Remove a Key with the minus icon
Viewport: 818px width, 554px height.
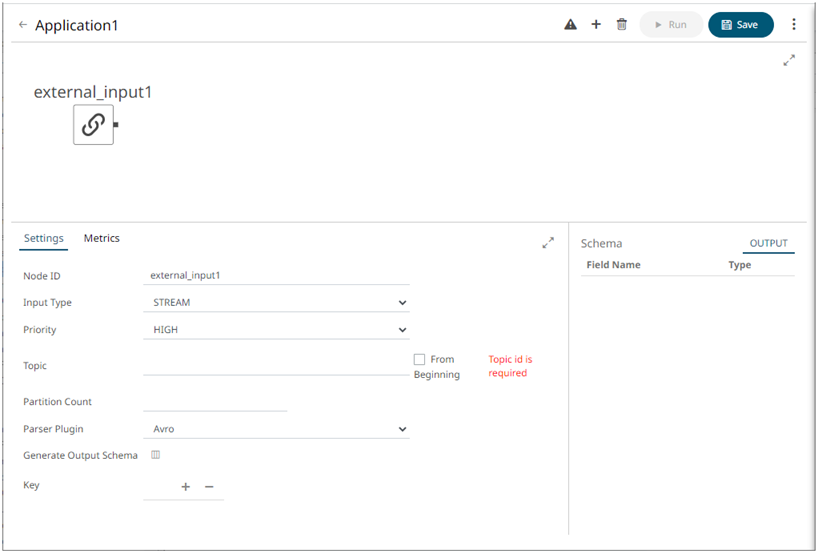click(209, 487)
